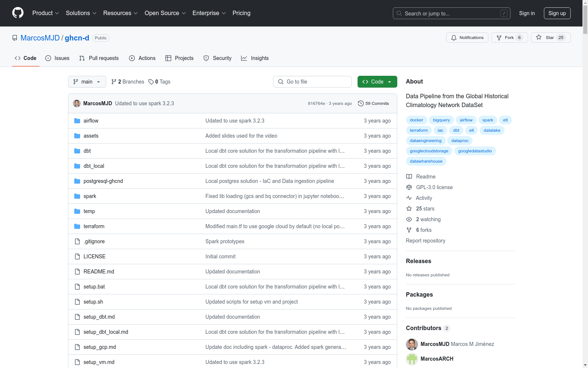Screen dimensions: 588x368
Task: Open the dbt_local folder
Action: click(x=94, y=166)
